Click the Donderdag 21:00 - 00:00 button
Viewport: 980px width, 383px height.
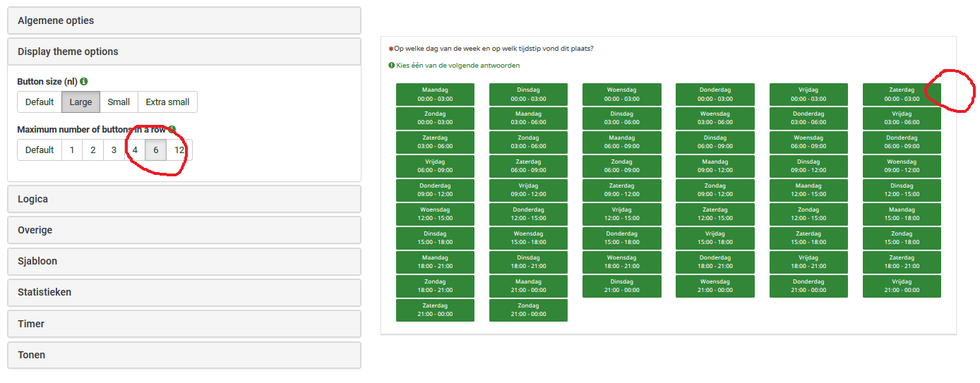(x=808, y=286)
